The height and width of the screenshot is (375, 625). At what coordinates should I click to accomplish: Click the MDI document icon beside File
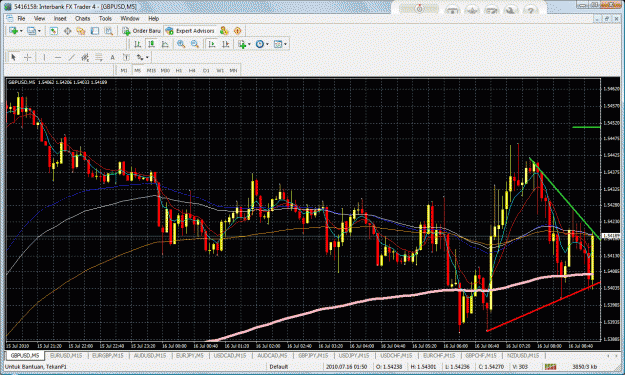tap(10, 18)
